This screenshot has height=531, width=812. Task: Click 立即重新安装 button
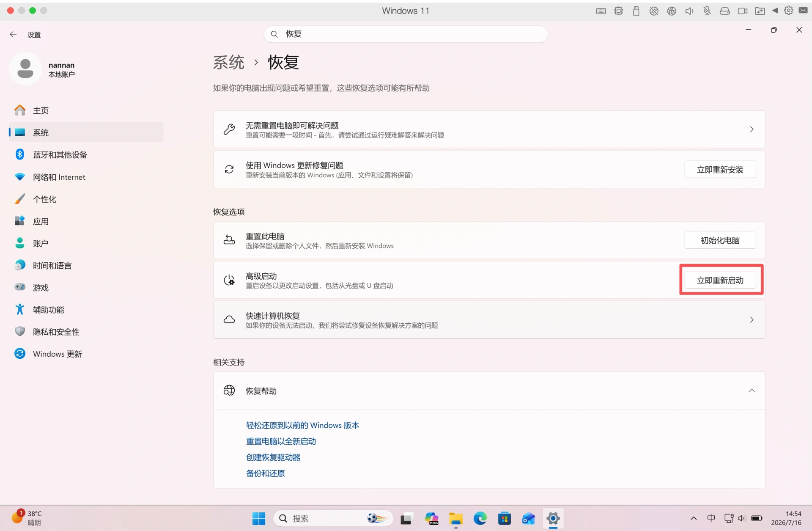(720, 169)
